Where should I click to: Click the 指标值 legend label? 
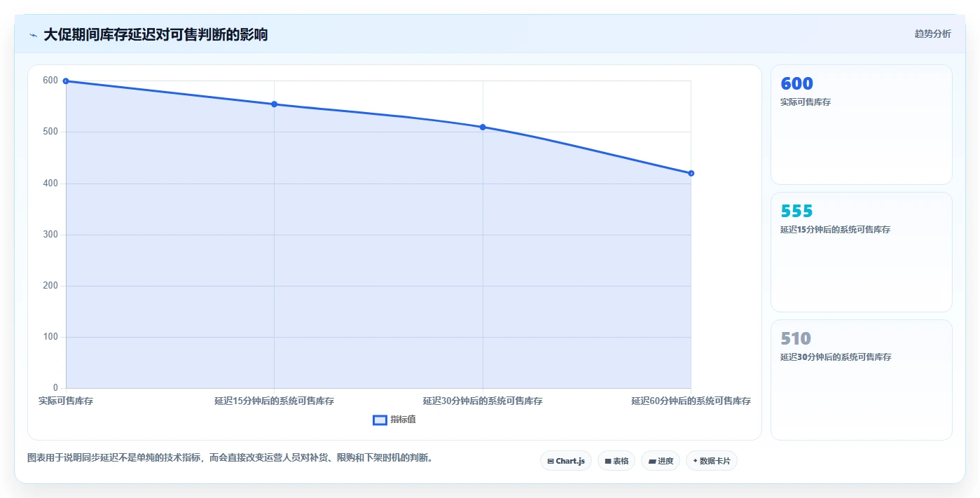pos(403,420)
